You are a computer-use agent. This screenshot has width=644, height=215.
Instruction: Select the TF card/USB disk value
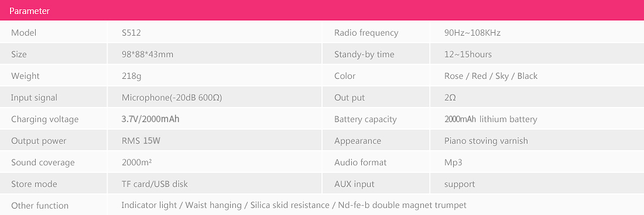tap(155, 184)
